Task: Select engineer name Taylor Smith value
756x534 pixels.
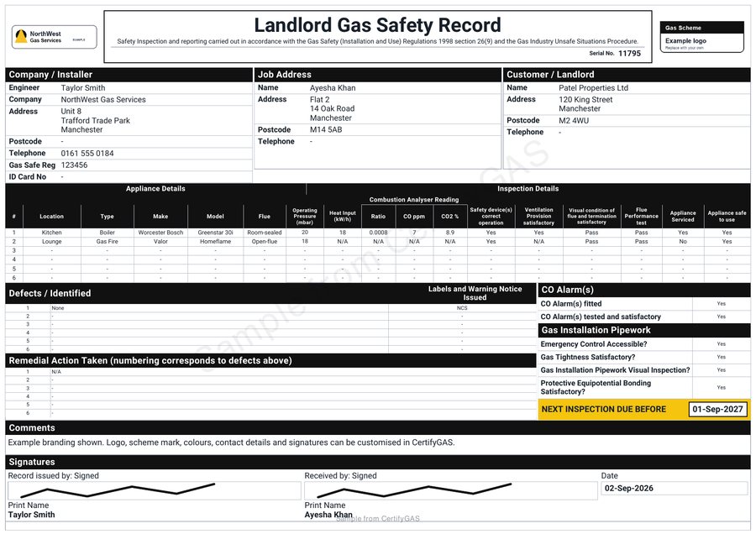Action: point(83,87)
